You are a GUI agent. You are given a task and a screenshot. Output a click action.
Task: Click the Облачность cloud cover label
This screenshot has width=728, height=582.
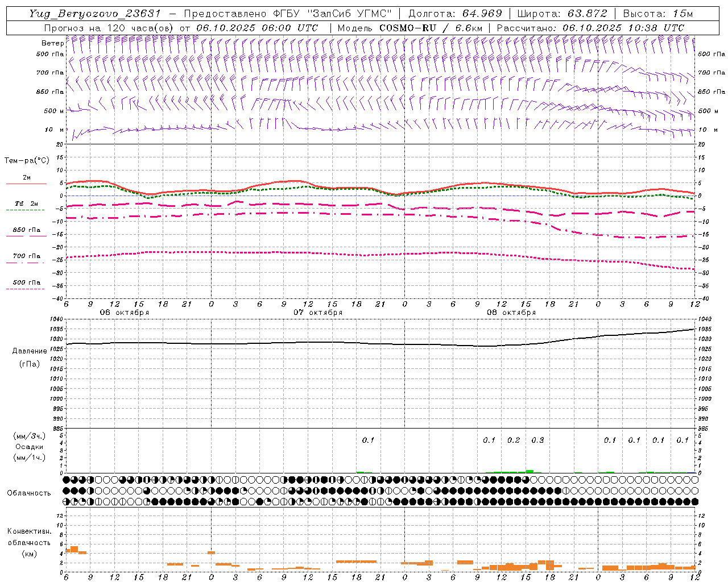coord(29,493)
